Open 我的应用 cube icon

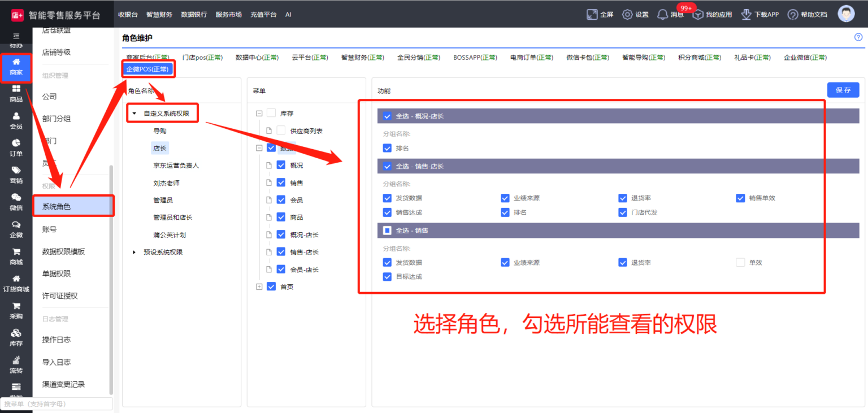tap(698, 15)
